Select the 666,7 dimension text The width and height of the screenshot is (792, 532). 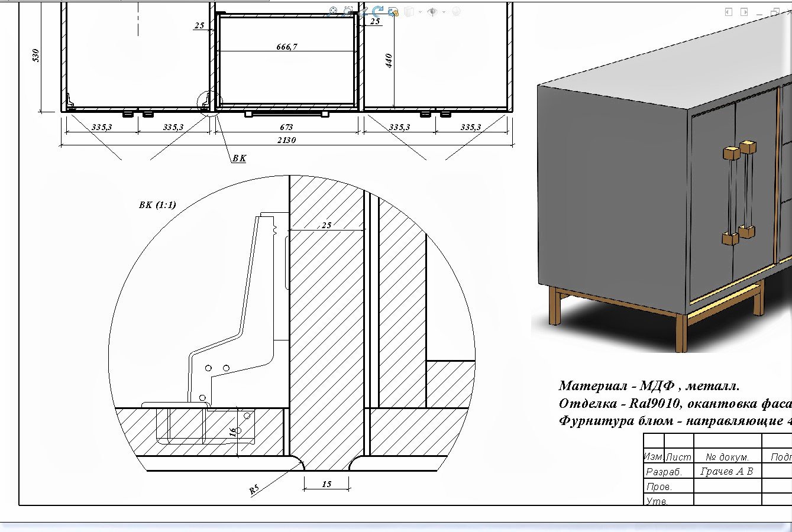point(287,47)
